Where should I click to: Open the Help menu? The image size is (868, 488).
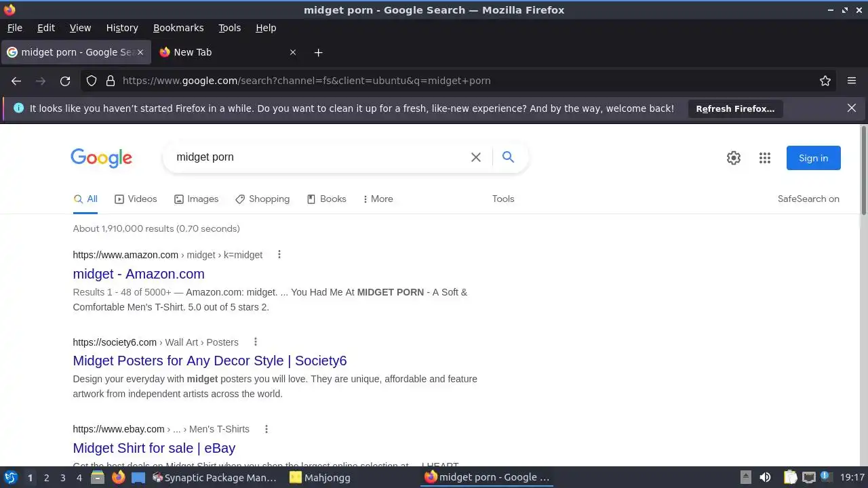tap(266, 28)
